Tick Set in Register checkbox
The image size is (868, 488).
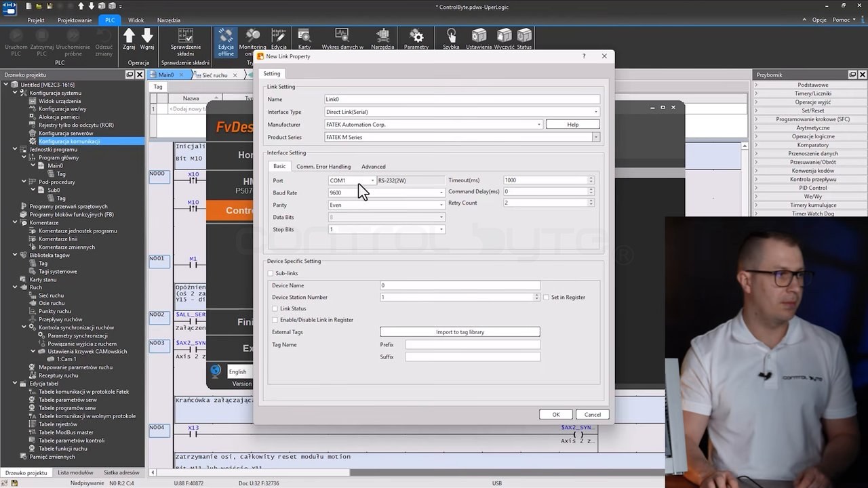click(x=547, y=297)
